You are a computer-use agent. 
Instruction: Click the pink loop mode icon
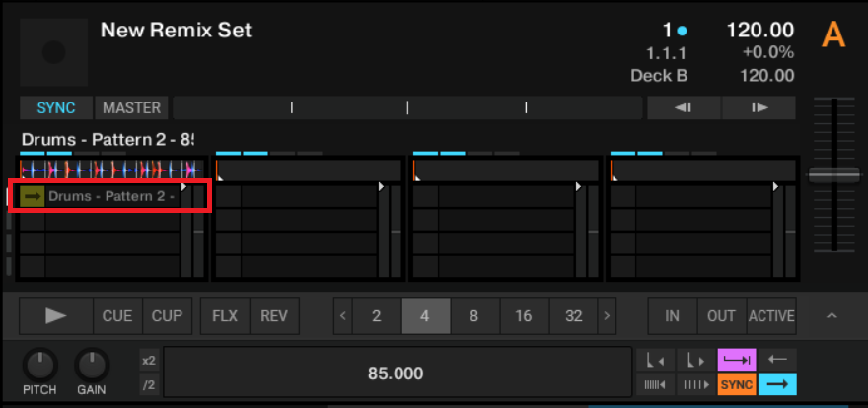click(737, 360)
